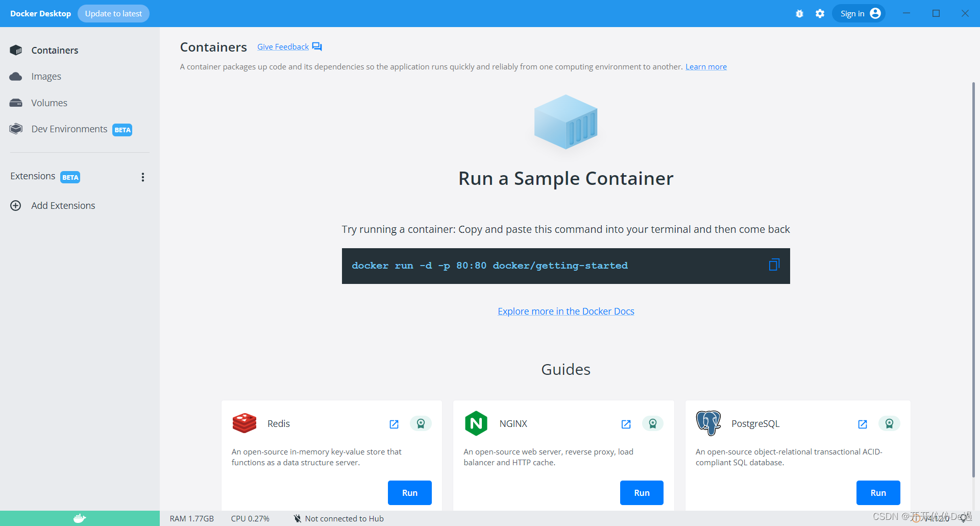Click the Add Extensions plus icon
Screen dimensions: 980x526
coord(16,205)
